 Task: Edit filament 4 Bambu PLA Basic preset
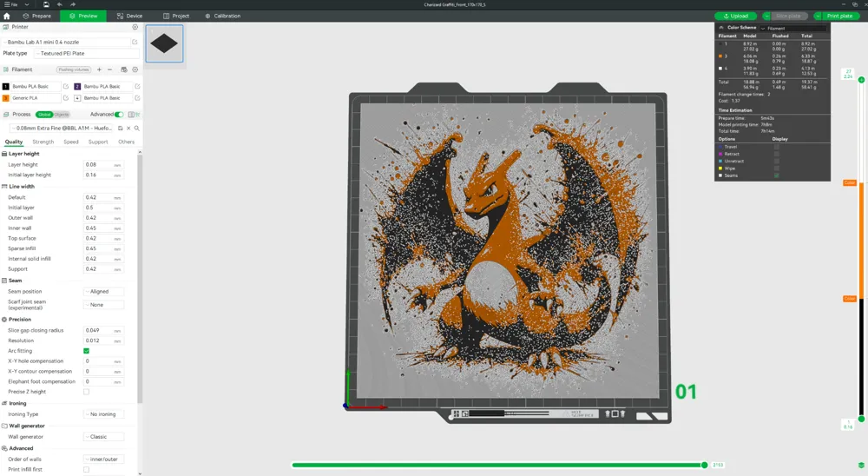pos(137,98)
